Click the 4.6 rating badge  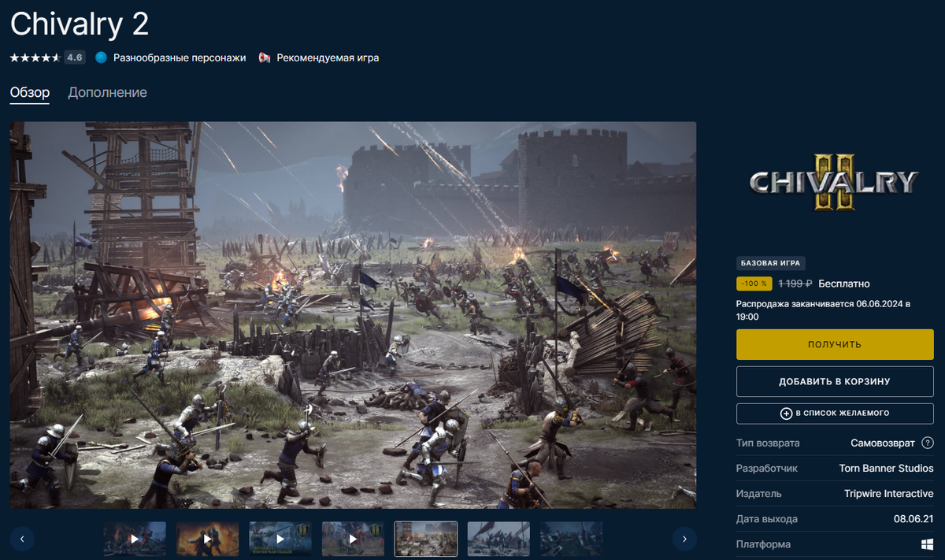point(75,57)
